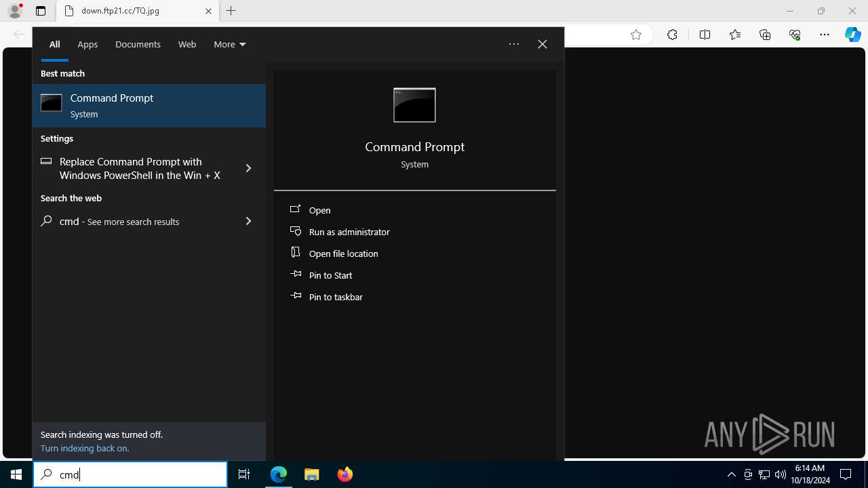Open search panel options (three dots)
The height and width of the screenshot is (488, 868).
point(514,44)
